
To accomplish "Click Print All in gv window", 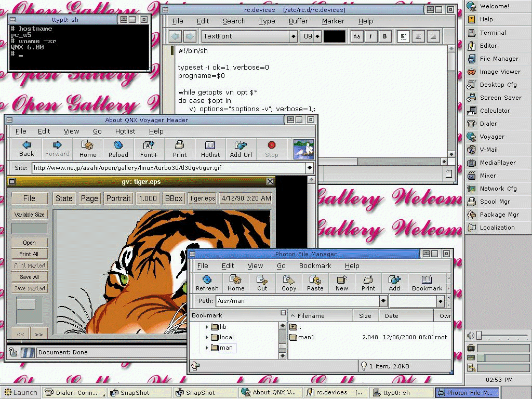I will [29, 254].
